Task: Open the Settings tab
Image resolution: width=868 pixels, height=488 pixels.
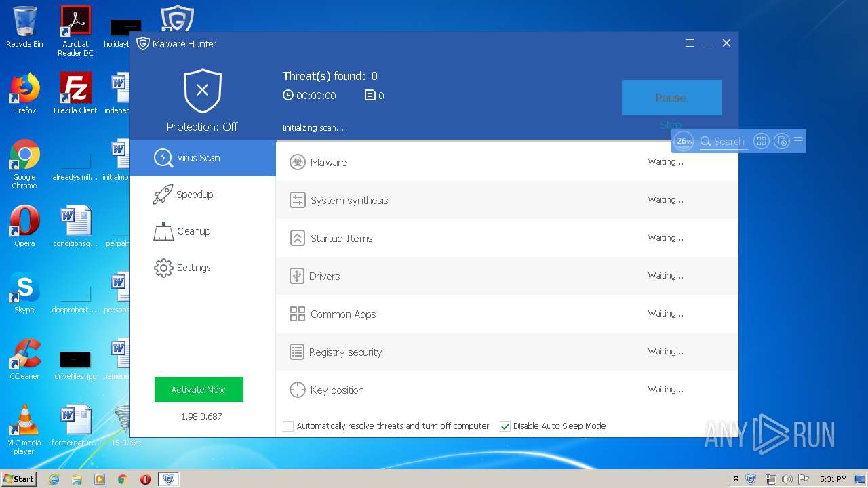Action: [x=202, y=268]
